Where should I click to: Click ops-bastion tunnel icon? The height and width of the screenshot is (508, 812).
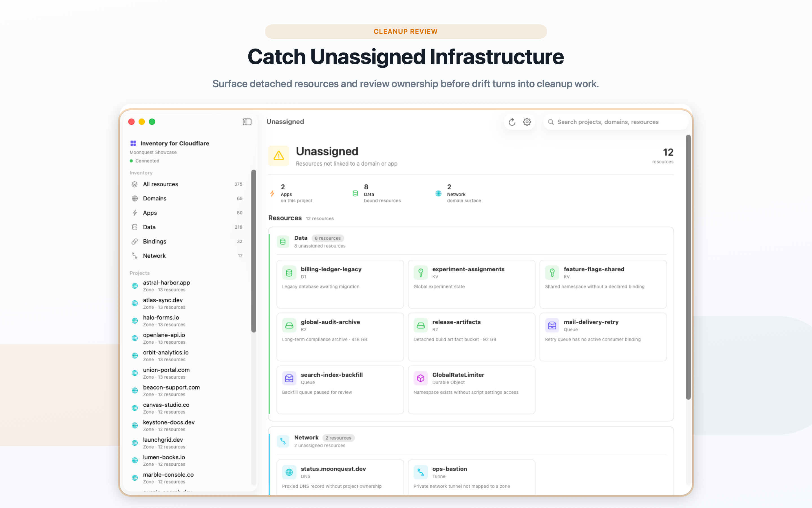(x=420, y=472)
